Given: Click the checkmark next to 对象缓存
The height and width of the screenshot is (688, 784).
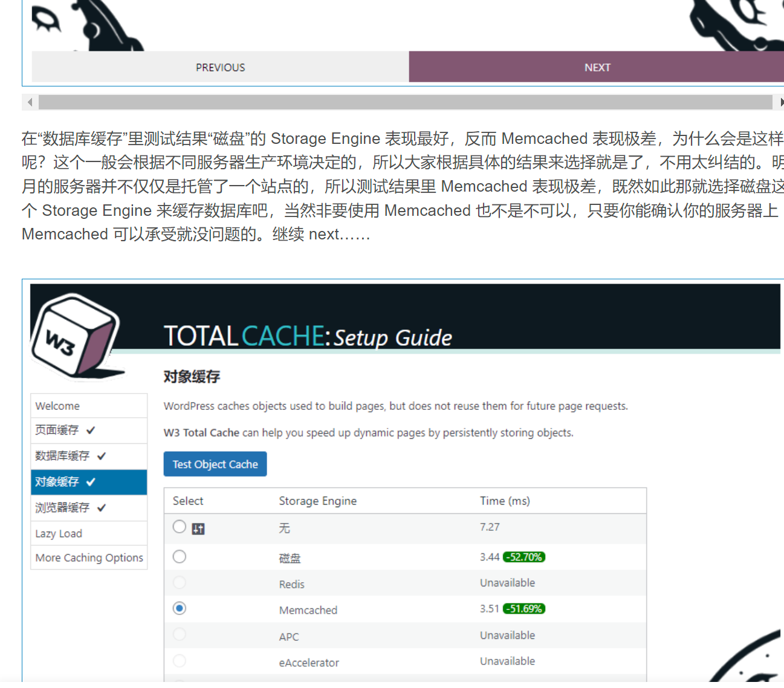Looking at the screenshot, I should (91, 482).
